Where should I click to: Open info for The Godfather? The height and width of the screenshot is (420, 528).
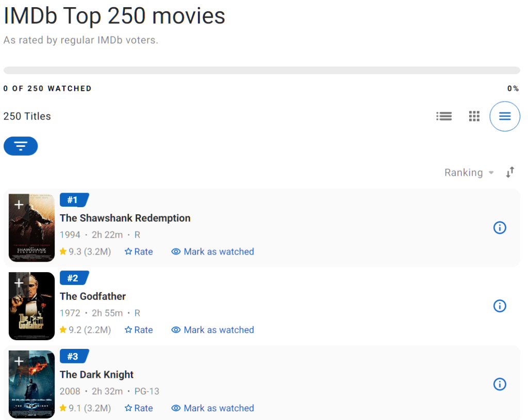(x=500, y=306)
